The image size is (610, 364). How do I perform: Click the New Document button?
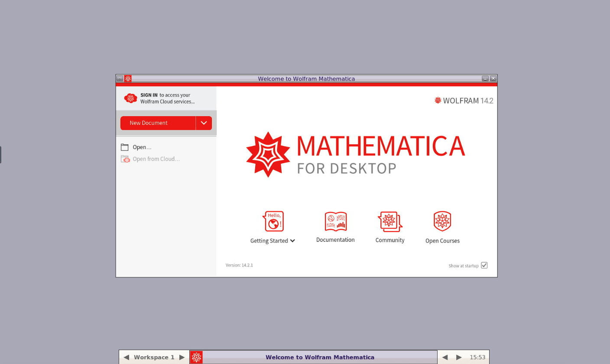coord(158,123)
